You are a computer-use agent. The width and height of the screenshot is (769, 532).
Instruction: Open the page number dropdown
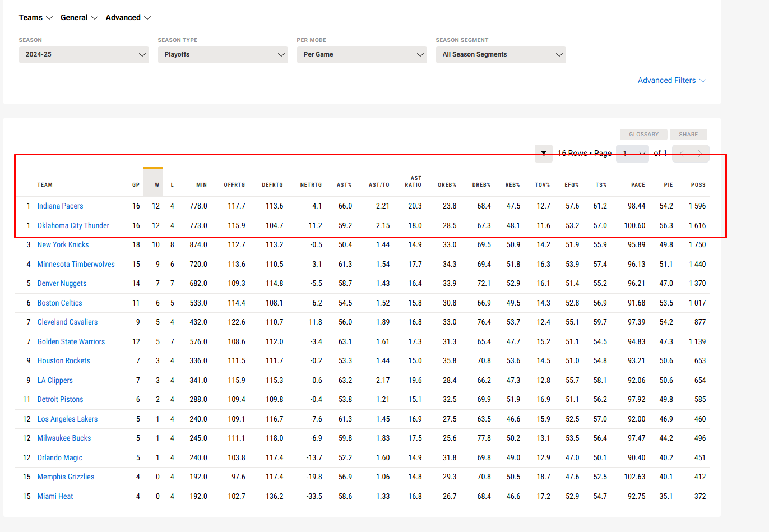click(633, 153)
